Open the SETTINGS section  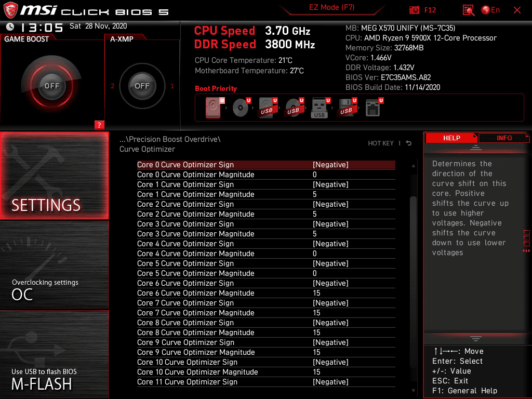tap(54, 176)
